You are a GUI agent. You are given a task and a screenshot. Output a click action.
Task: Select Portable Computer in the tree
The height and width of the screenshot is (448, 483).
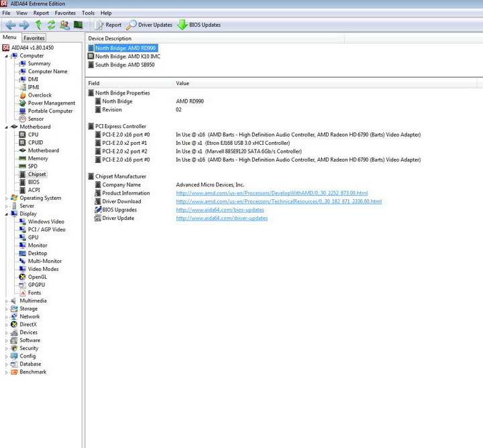click(x=50, y=111)
